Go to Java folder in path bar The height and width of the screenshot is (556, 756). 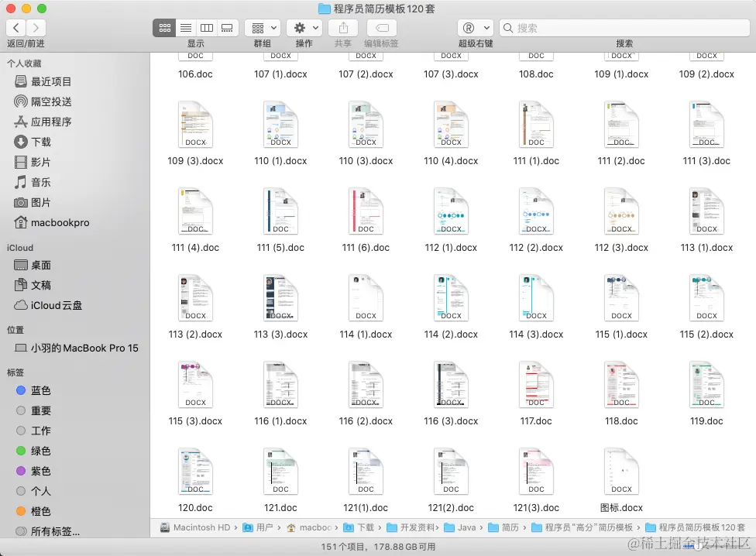460,527
